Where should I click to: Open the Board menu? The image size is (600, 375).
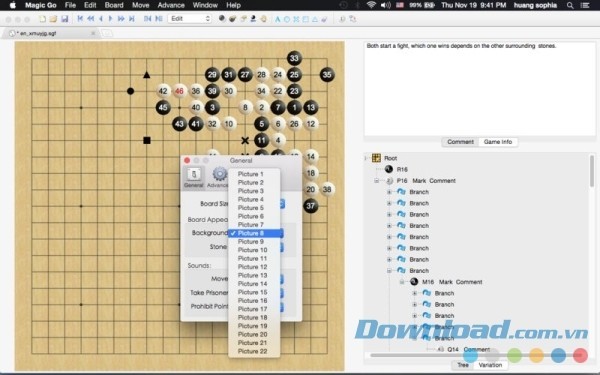[x=114, y=5]
